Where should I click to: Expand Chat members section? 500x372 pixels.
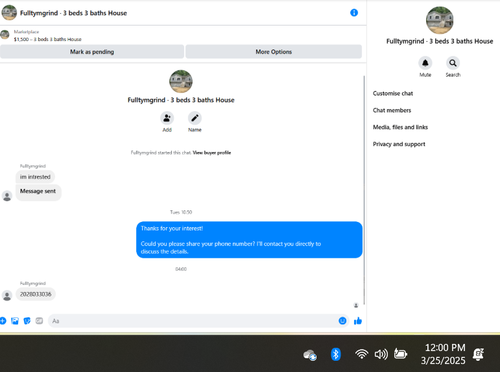[x=392, y=110]
